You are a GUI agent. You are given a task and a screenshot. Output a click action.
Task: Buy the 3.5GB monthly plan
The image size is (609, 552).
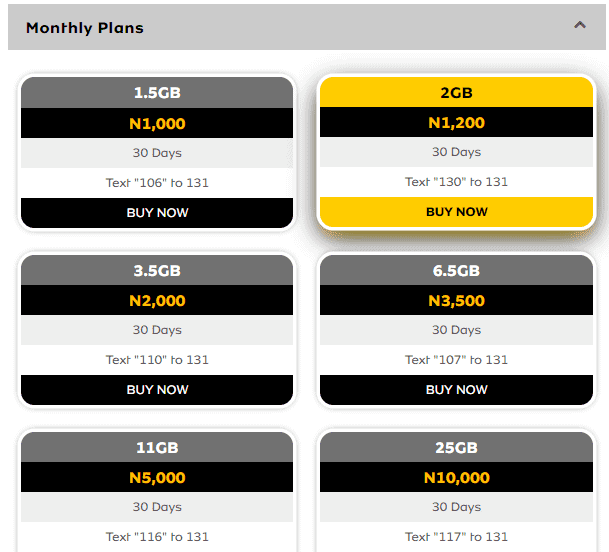157,390
